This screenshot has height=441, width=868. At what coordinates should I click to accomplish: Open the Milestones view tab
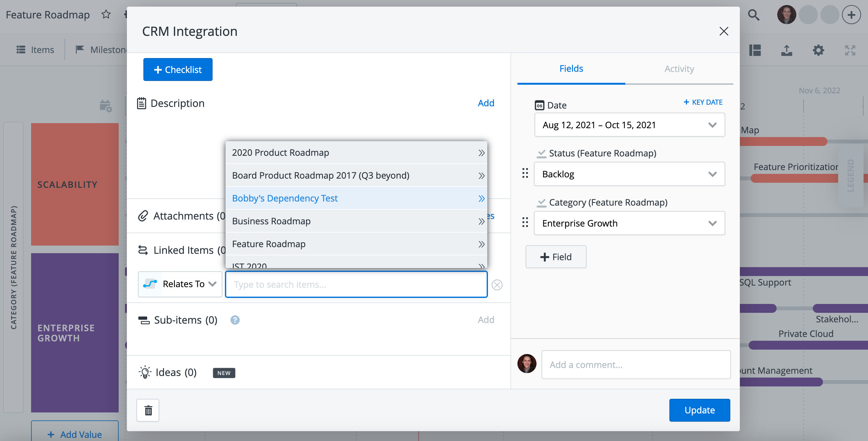tap(101, 49)
